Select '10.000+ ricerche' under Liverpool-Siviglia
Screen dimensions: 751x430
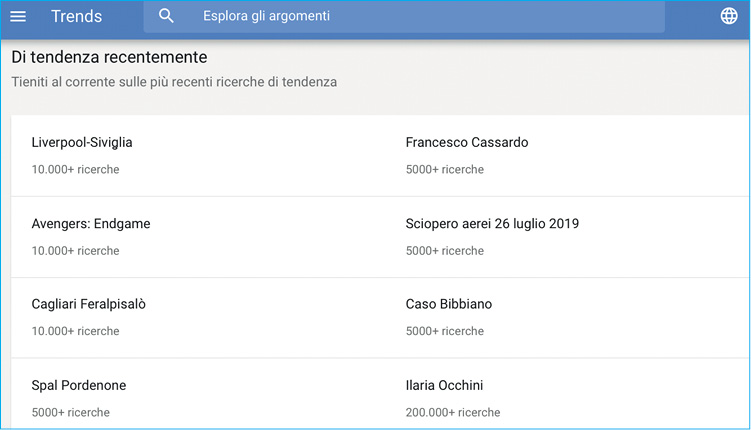tap(76, 170)
